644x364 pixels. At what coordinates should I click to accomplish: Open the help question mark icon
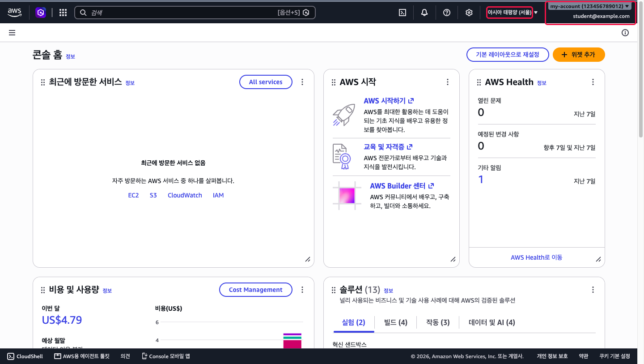(x=447, y=13)
